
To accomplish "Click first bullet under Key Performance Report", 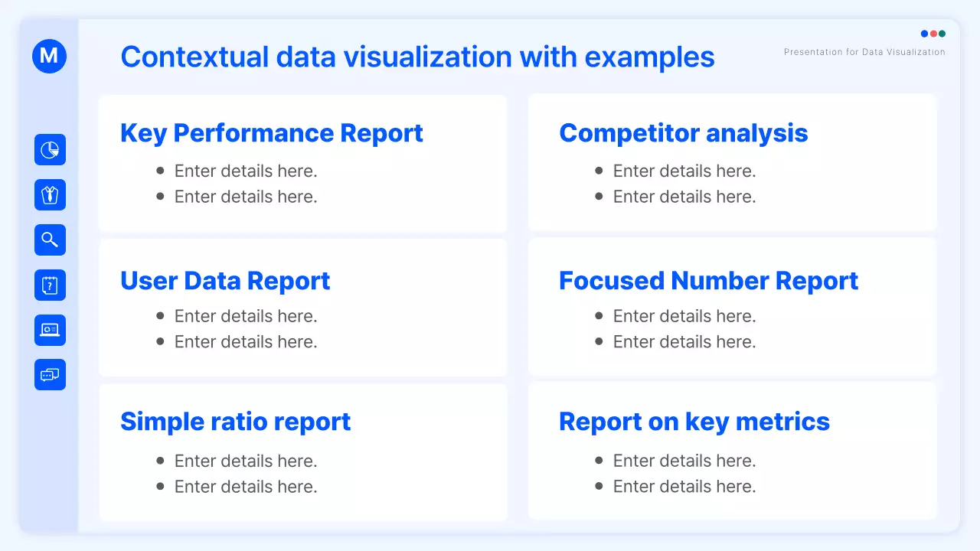I will point(245,171).
